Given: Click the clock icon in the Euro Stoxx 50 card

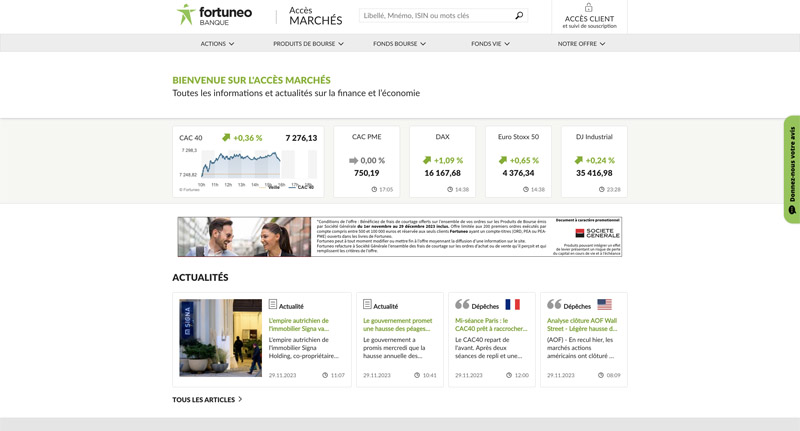Looking at the screenshot, I should (x=526, y=189).
